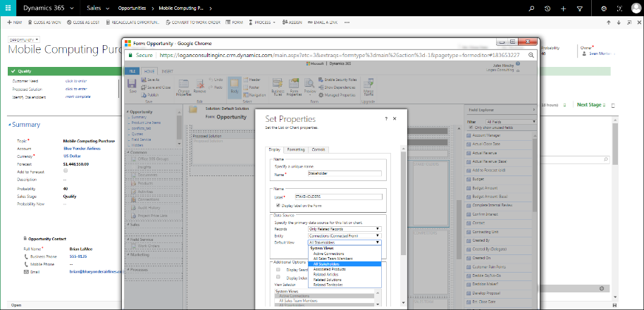Switch to the Formatting tab
Image resolution: width=644 pixels, height=310 pixels.
click(x=296, y=150)
